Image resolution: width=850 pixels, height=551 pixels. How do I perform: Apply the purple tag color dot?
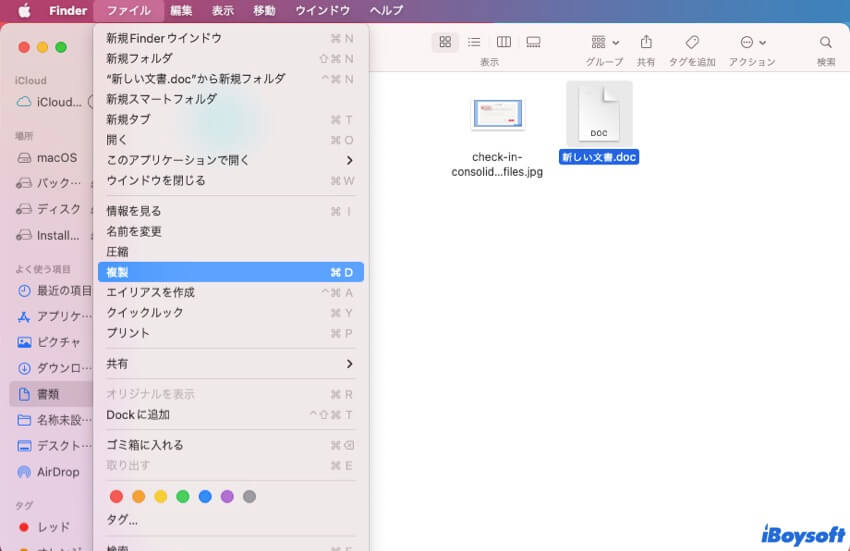(227, 496)
